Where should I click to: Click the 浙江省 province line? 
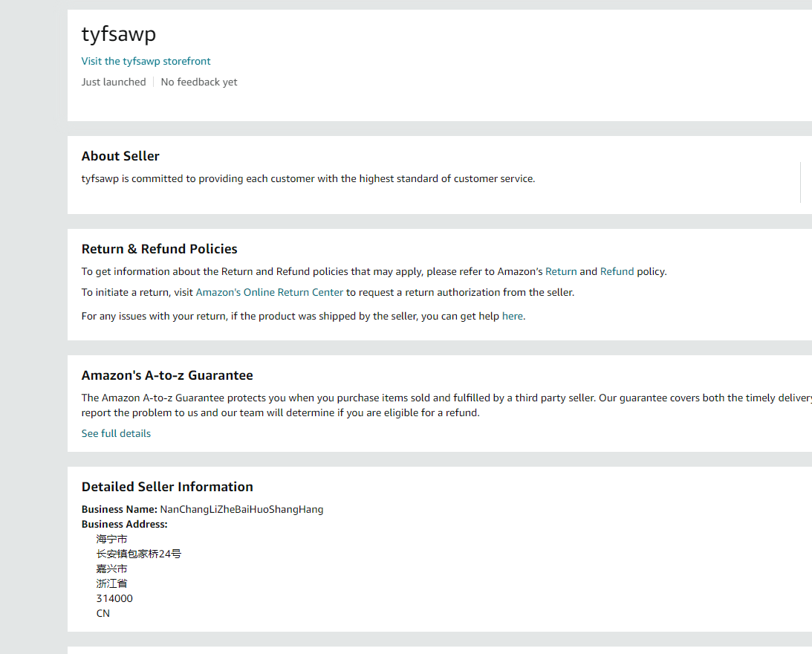click(111, 583)
